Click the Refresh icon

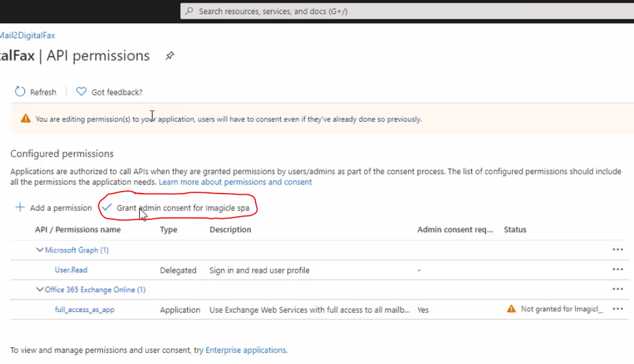pyautogui.click(x=20, y=92)
